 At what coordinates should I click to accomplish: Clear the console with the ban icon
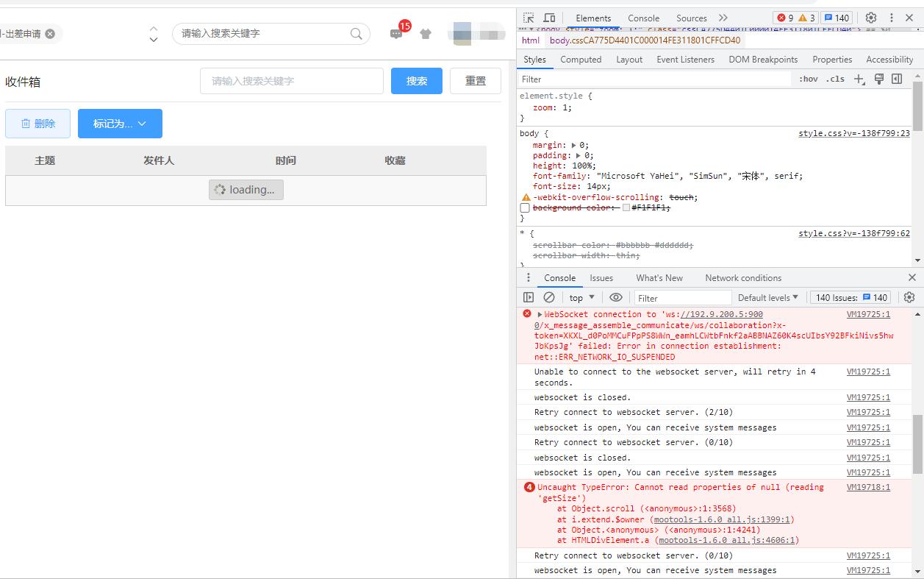(x=549, y=297)
